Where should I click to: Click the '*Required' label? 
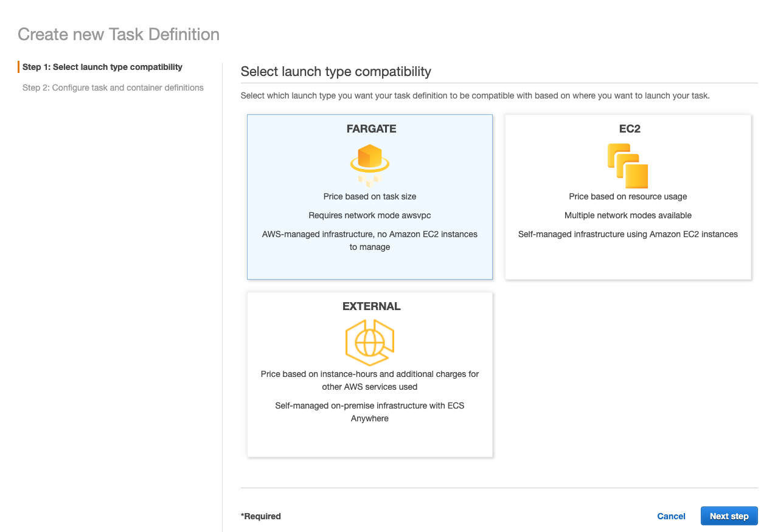261,516
